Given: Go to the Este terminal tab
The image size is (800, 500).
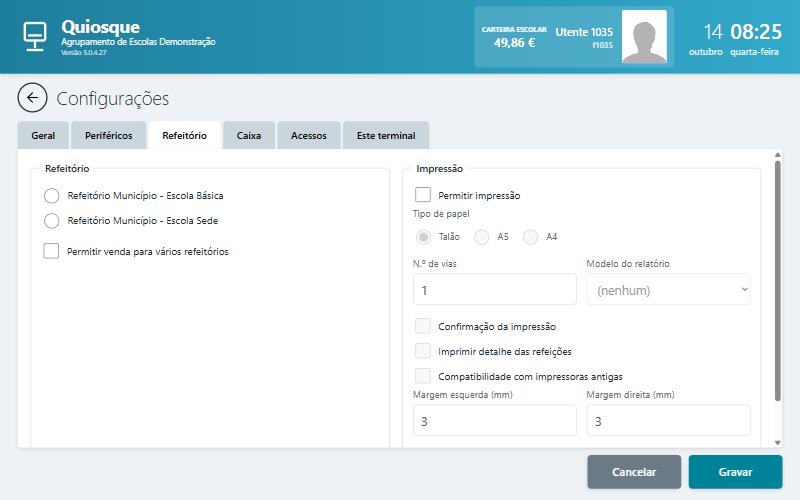Looking at the screenshot, I should 386,135.
